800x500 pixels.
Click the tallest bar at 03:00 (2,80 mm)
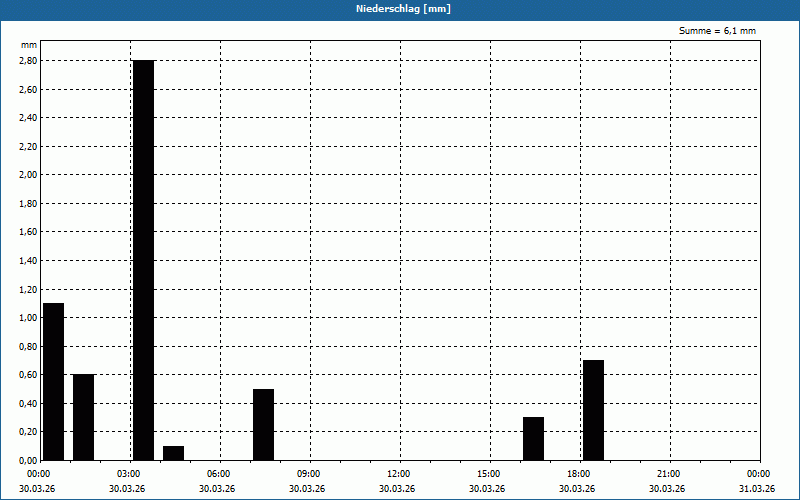pos(143,260)
